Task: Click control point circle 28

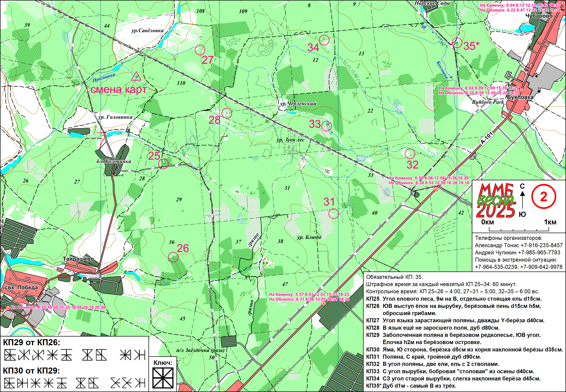Action: pyautogui.click(x=227, y=113)
